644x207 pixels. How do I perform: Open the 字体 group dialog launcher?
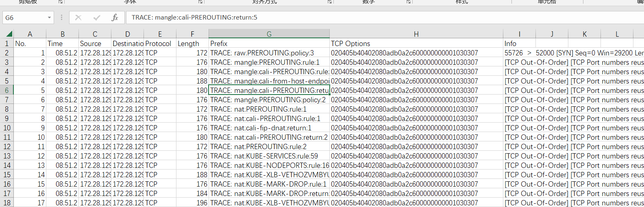(x=200, y=2)
